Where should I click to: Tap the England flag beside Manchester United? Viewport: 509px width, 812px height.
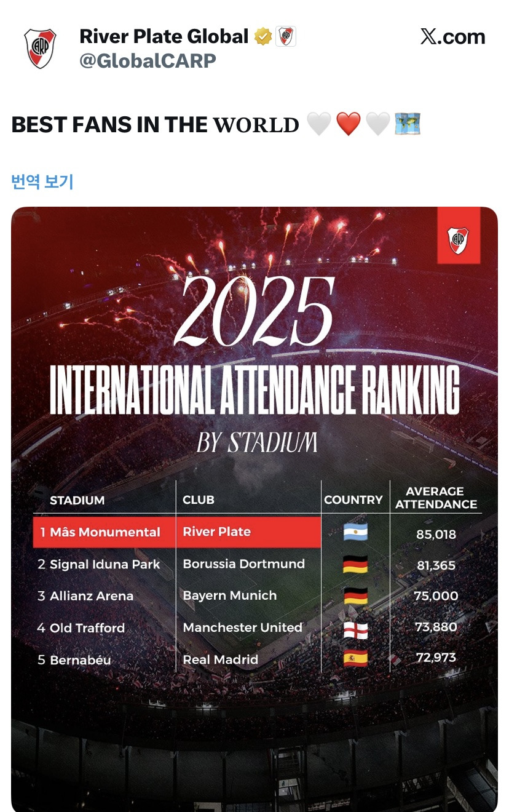coord(355,629)
